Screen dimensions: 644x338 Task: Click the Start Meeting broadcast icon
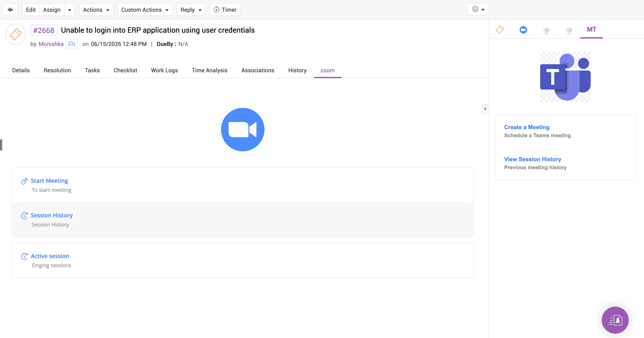[x=24, y=181]
